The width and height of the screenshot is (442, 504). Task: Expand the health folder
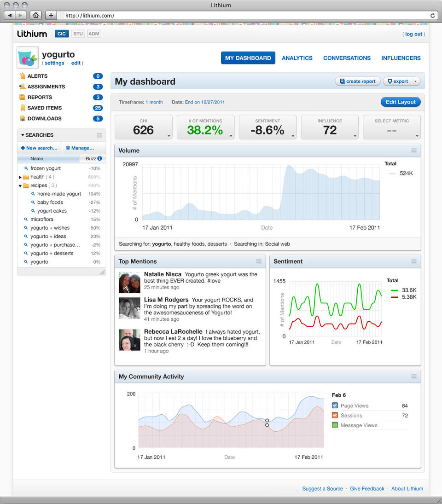pyautogui.click(x=20, y=177)
